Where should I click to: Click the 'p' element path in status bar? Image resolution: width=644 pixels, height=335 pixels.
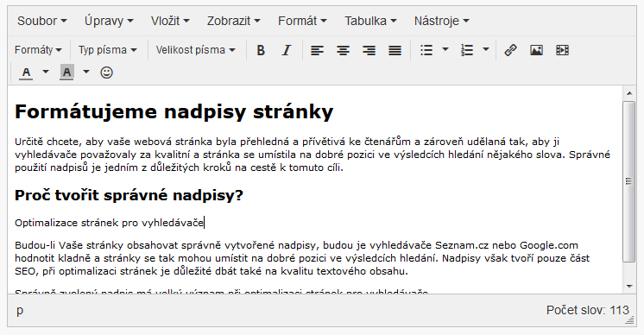[20, 311]
